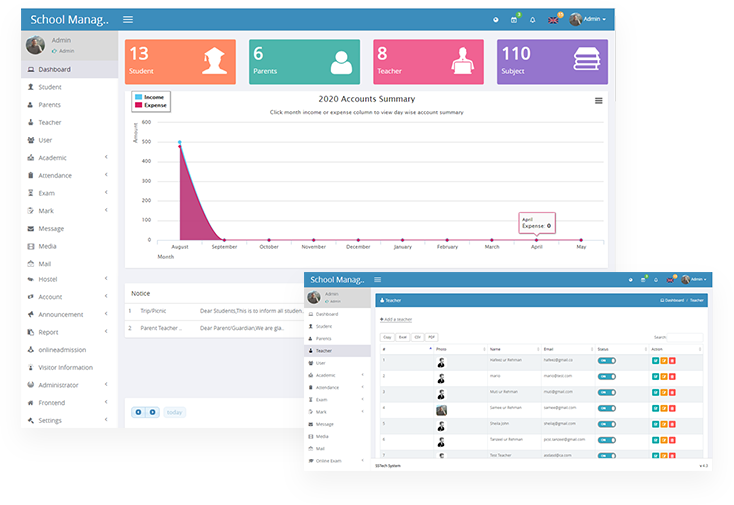This screenshot has width=734, height=505.
Task: Click the books icon on Subject card
Action: (x=587, y=59)
